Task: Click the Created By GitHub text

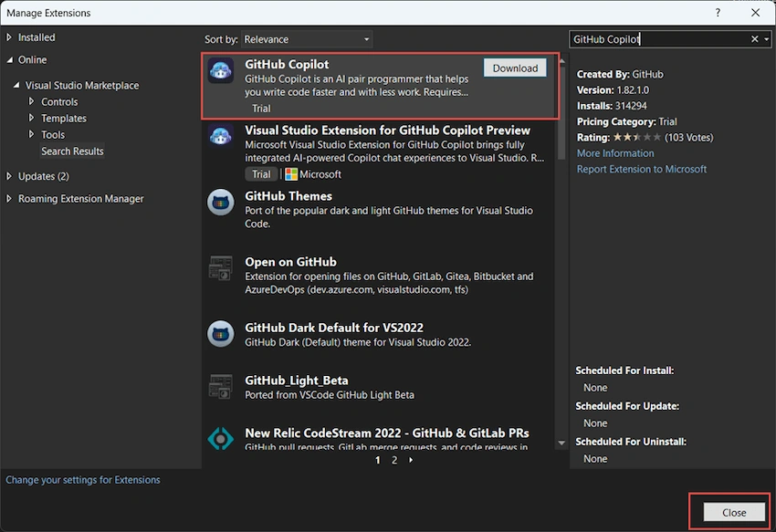Action: 620,74
